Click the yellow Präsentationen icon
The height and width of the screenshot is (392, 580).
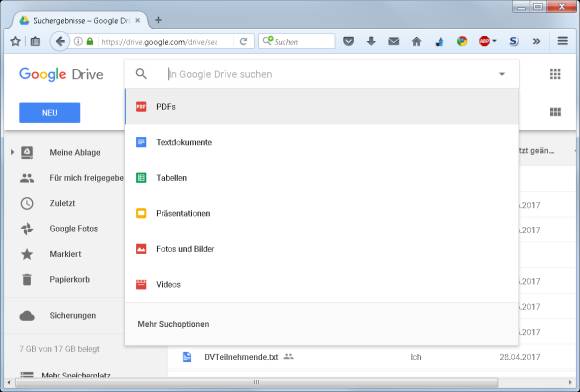click(141, 213)
